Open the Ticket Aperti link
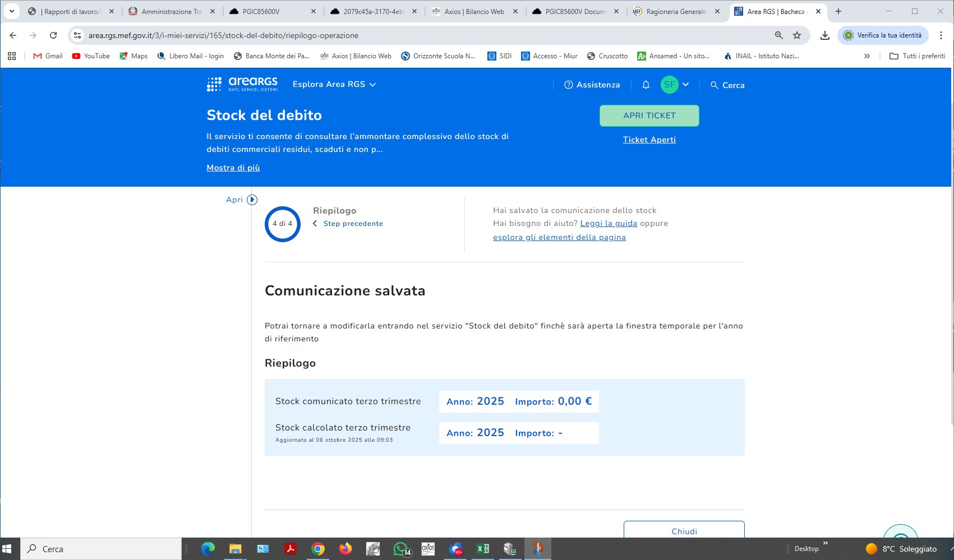 [x=649, y=140]
